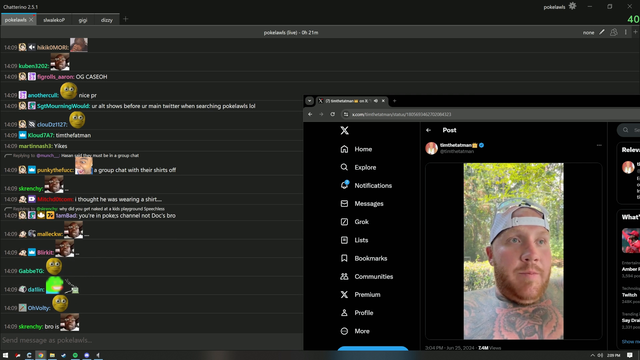Switch to the slwalekoP chat tab
The image size is (640, 360).
pyautogui.click(x=54, y=20)
